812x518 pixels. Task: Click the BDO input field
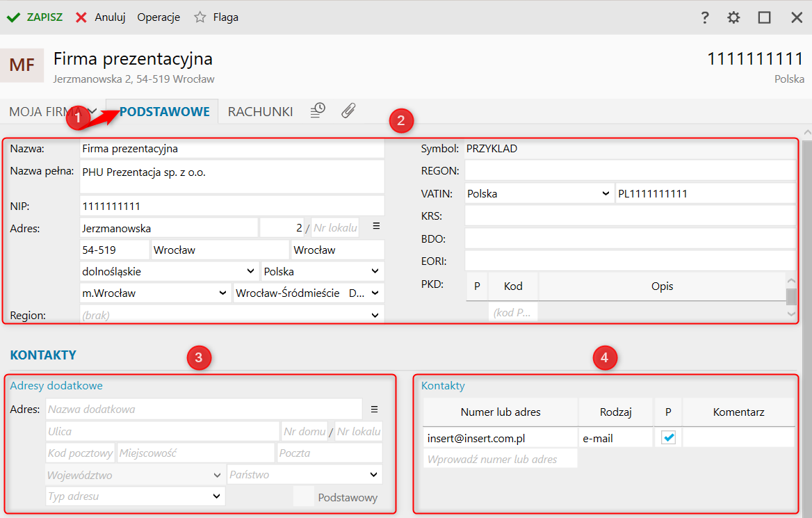pyautogui.click(x=630, y=238)
